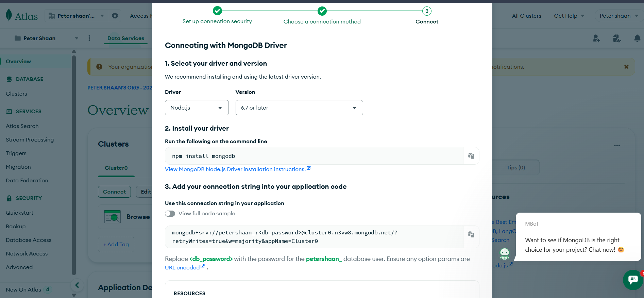
Task: Open the chat support bubble
Action: coord(633,280)
